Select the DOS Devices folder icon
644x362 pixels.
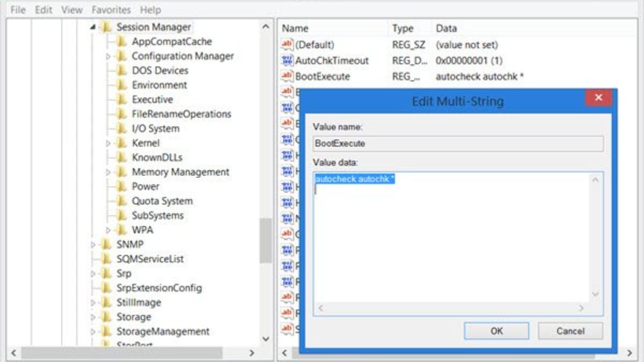(122, 70)
